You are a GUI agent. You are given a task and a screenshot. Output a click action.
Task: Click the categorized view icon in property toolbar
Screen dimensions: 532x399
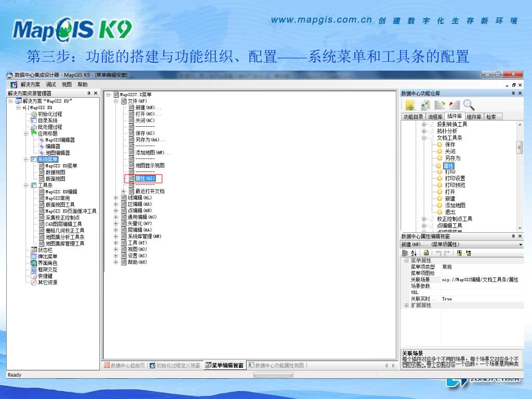(x=405, y=253)
